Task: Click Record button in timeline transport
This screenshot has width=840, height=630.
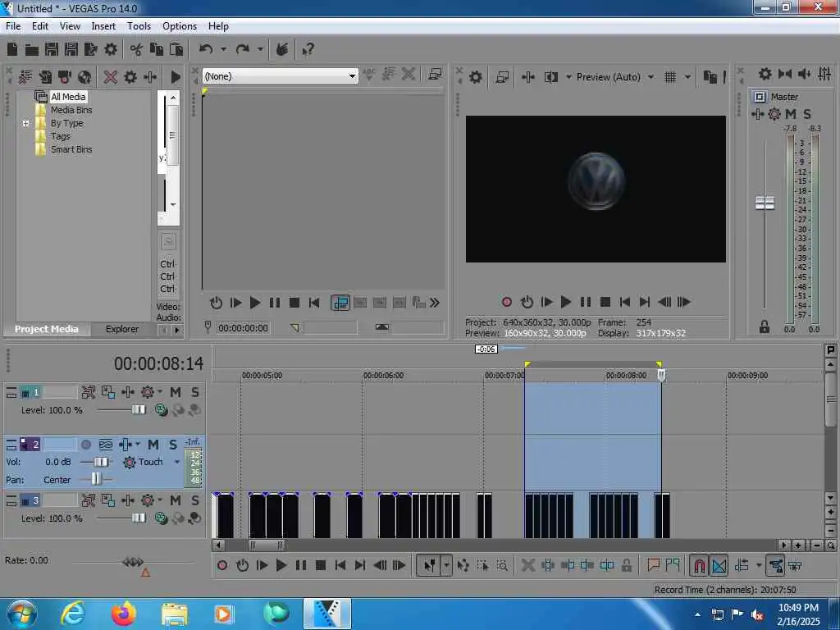Action: click(x=222, y=566)
